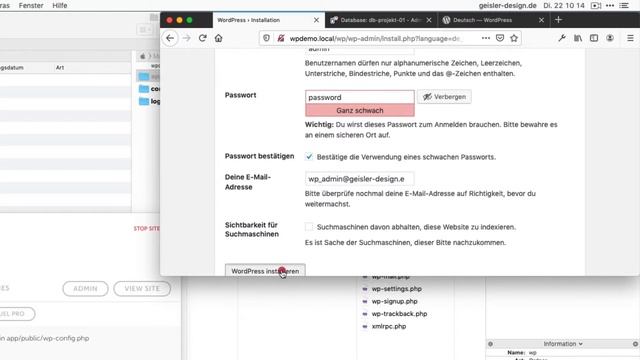This screenshot has height=360, width=640.
Task: Click the forward navigation arrow
Action: (187, 38)
